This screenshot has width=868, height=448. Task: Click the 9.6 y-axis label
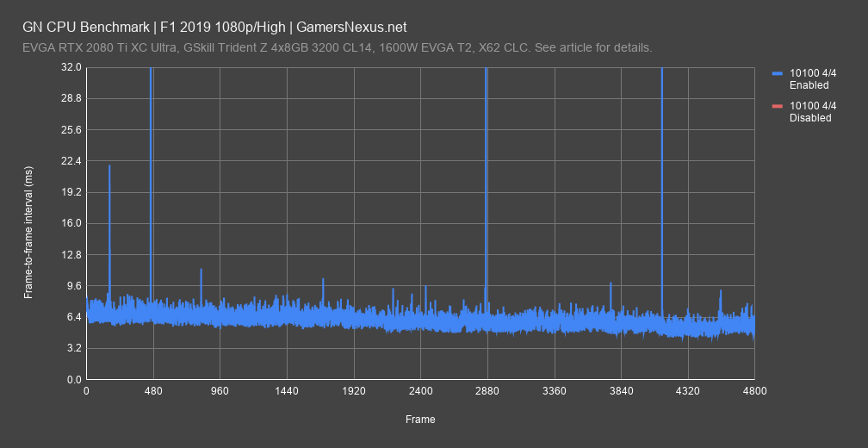(74, 286)
